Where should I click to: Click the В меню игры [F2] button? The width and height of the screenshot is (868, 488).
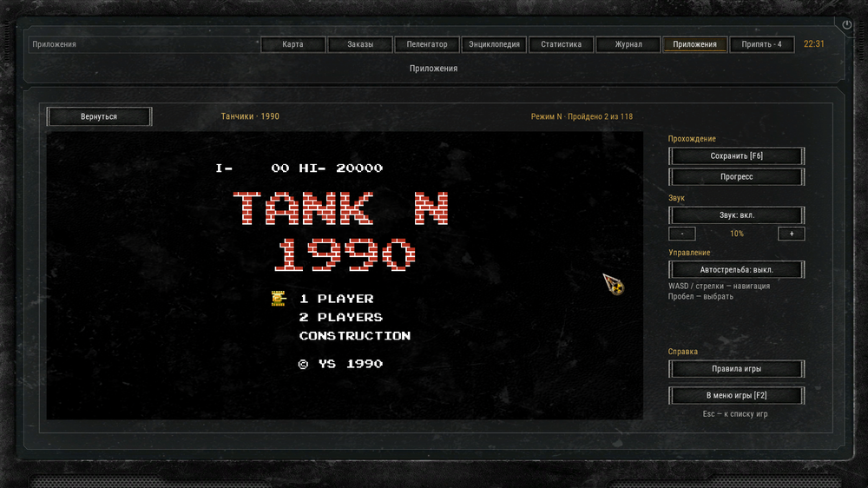tap(736, 395)
